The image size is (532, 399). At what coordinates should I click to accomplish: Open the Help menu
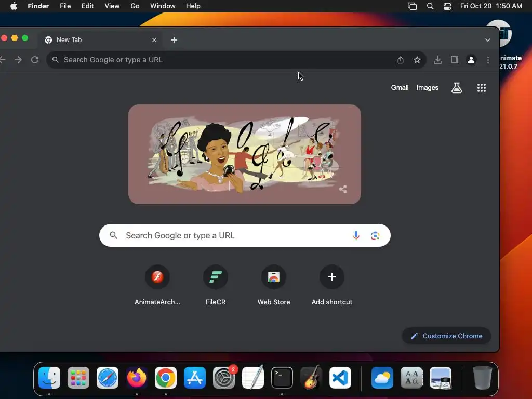click(x=193, y=6)
